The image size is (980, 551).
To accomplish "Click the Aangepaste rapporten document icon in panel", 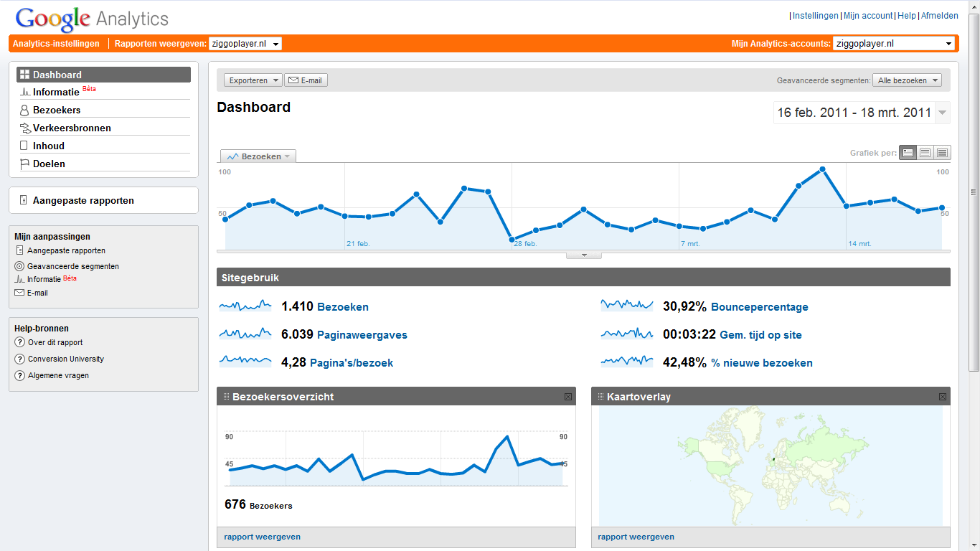I will tap(24, 200).
